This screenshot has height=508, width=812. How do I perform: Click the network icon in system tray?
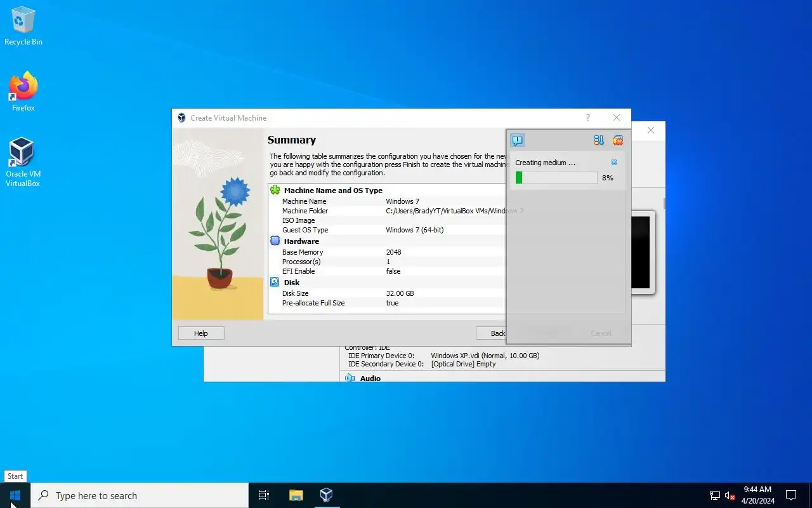(x=715, y=495)
